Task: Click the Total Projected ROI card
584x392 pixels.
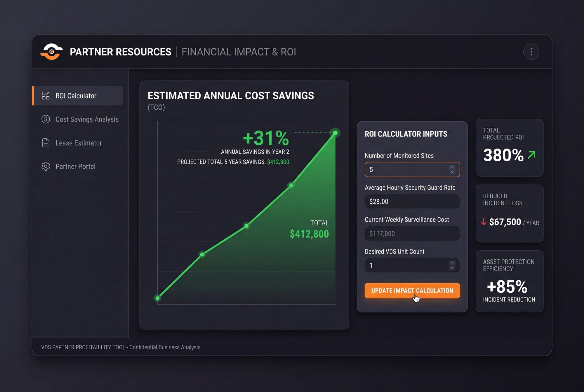Action: pyautogui.click(x=510, y=148)
